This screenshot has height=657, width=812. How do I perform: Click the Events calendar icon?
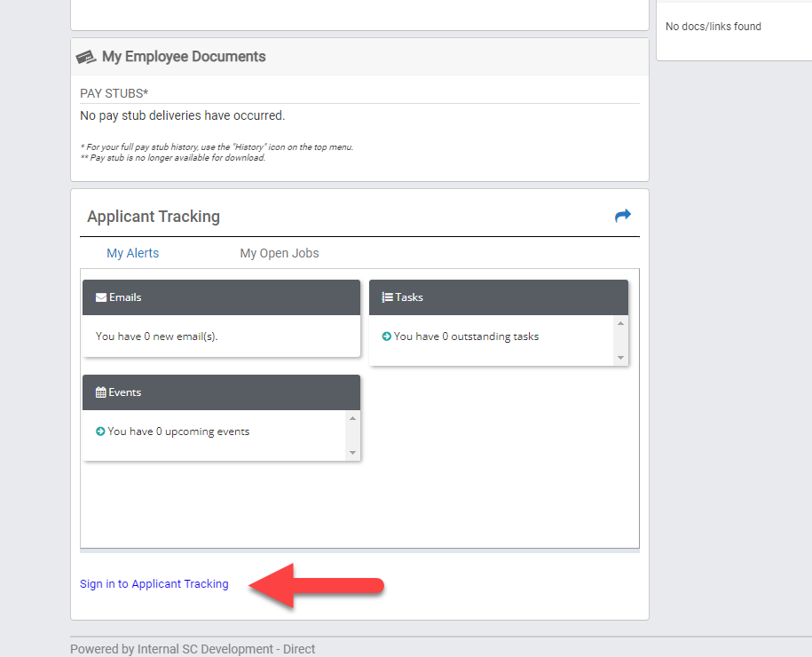[100, 392]
